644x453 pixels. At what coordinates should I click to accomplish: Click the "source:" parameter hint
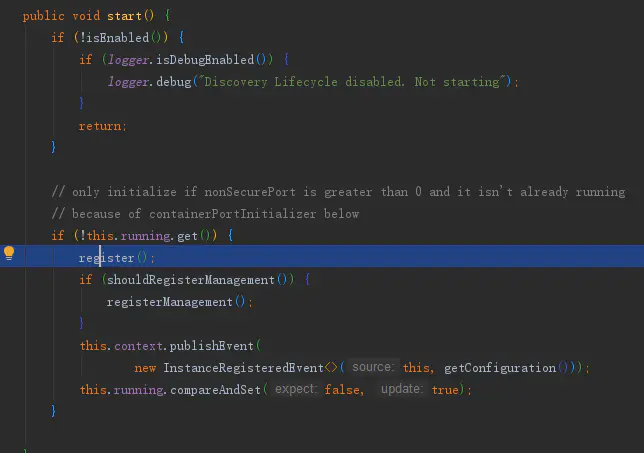372,367
